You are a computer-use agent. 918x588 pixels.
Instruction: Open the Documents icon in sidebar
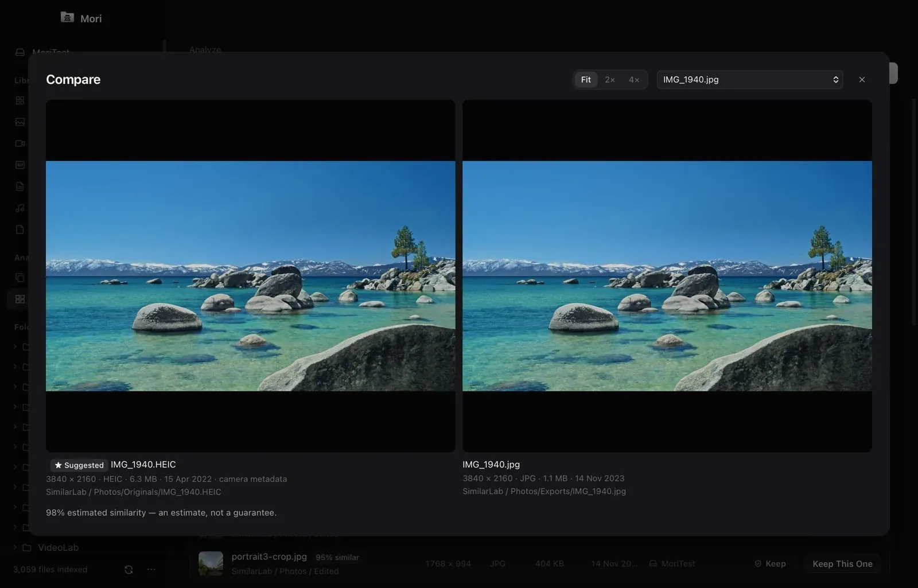pos(20,186)
